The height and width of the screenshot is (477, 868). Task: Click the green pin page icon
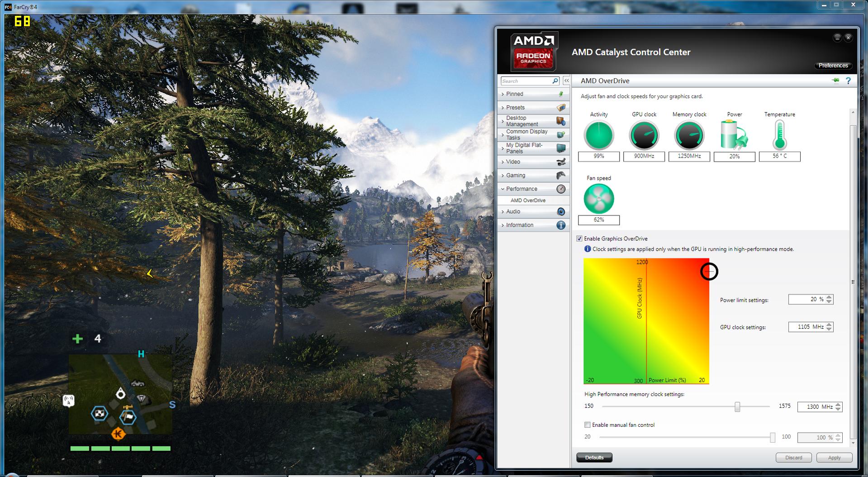(835, 81)
